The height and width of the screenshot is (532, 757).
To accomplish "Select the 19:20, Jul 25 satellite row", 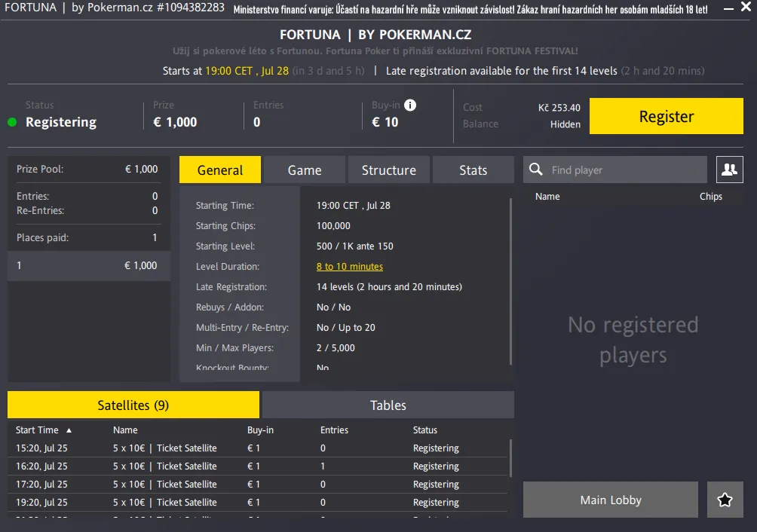I will [258, 502].
